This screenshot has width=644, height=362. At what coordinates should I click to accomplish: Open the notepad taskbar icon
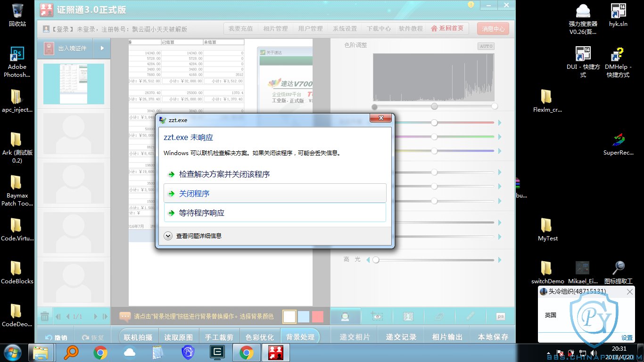click(158, 353)
